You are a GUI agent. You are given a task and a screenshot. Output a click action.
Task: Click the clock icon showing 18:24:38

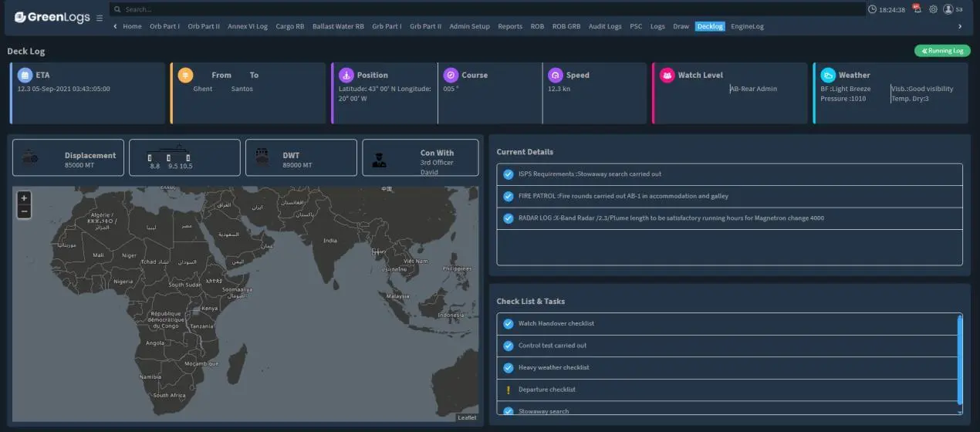pos(872,9)
